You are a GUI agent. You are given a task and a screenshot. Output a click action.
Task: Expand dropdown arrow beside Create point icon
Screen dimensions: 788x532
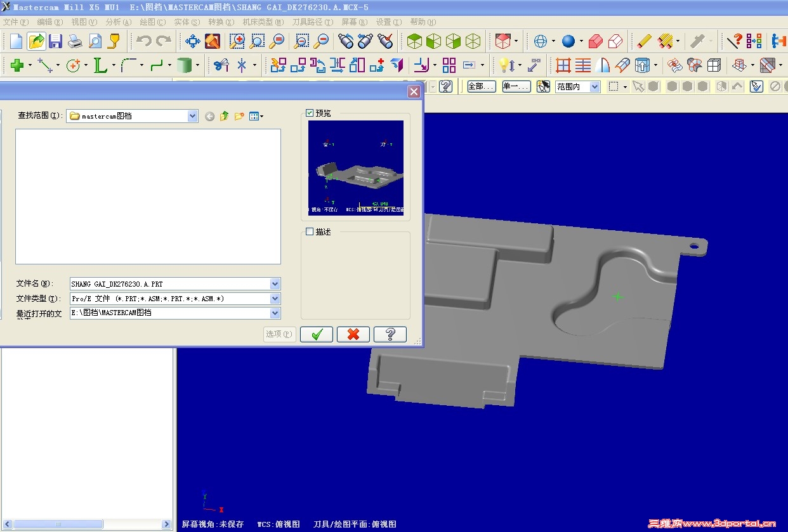click(30, 65)
